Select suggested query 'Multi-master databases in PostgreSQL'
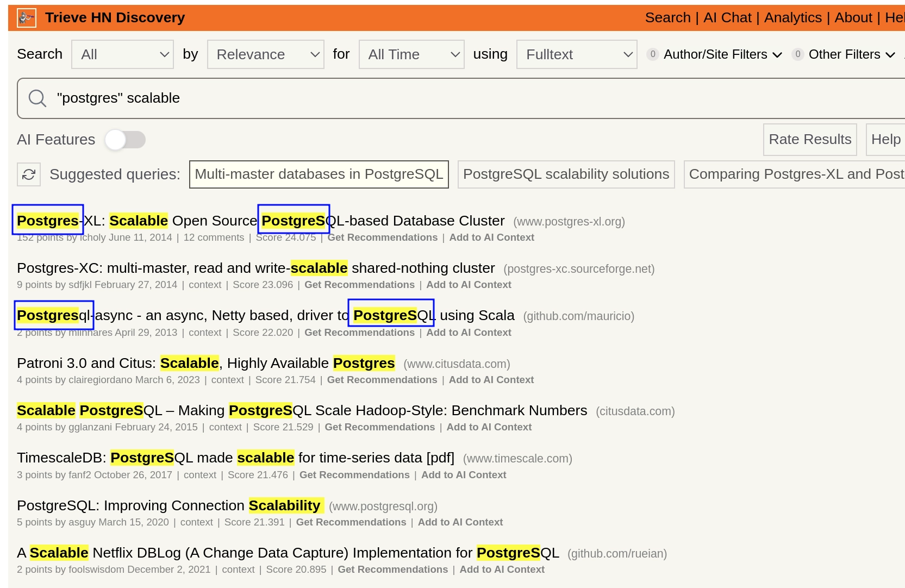 coord(319,174)
